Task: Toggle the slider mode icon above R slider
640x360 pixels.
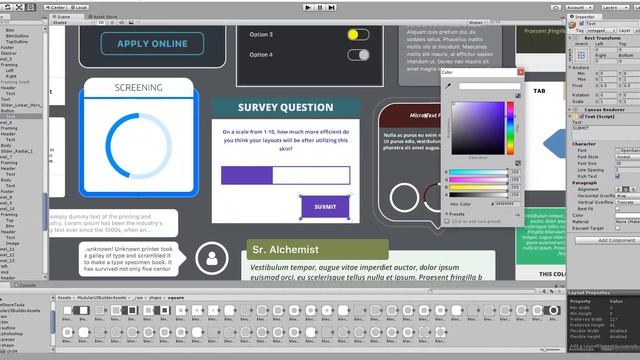Action: [x=518, y=163]
